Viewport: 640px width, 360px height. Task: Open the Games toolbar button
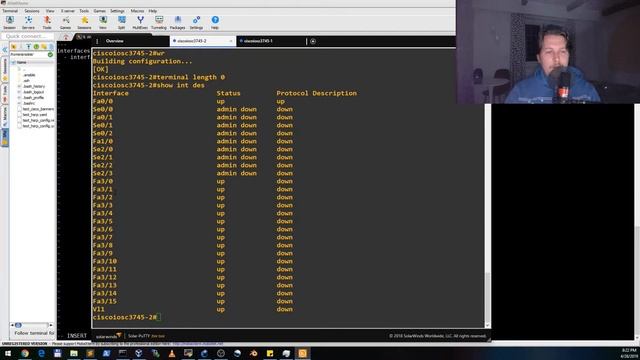tap(65, 22)
